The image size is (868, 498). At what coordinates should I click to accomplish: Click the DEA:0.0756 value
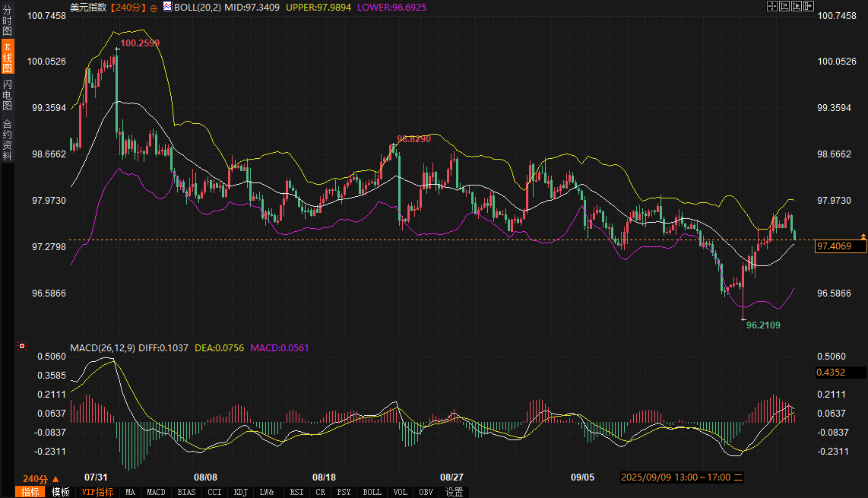[219, 348]
